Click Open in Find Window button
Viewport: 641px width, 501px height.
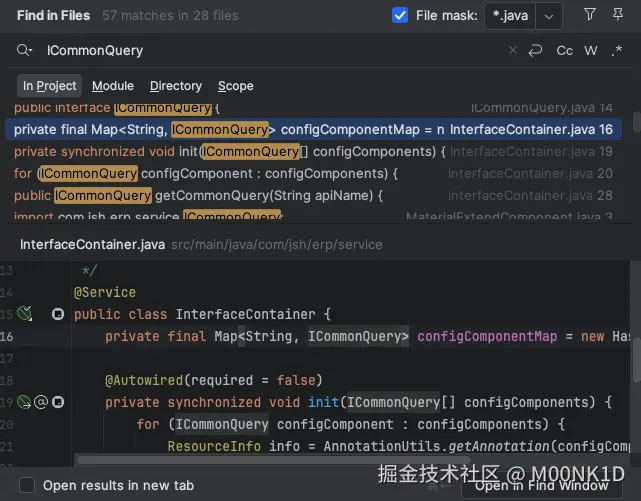tap(542, 485)
